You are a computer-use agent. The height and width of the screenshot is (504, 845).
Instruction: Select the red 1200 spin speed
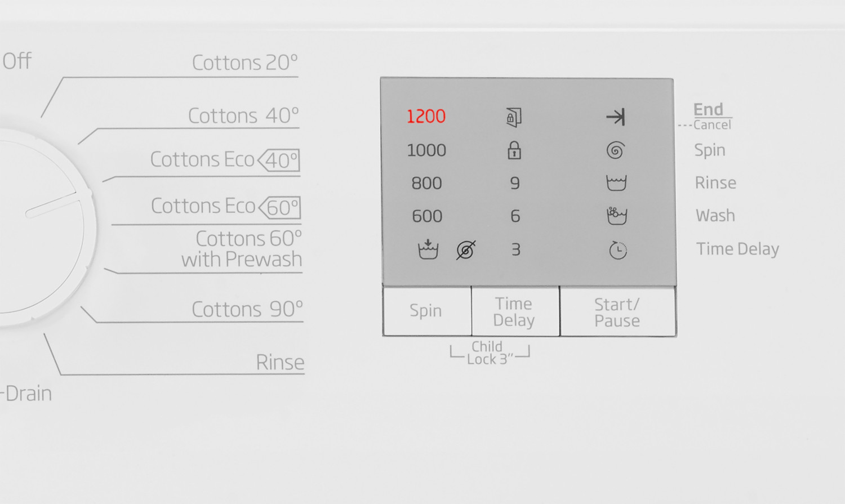pos(426,117)
